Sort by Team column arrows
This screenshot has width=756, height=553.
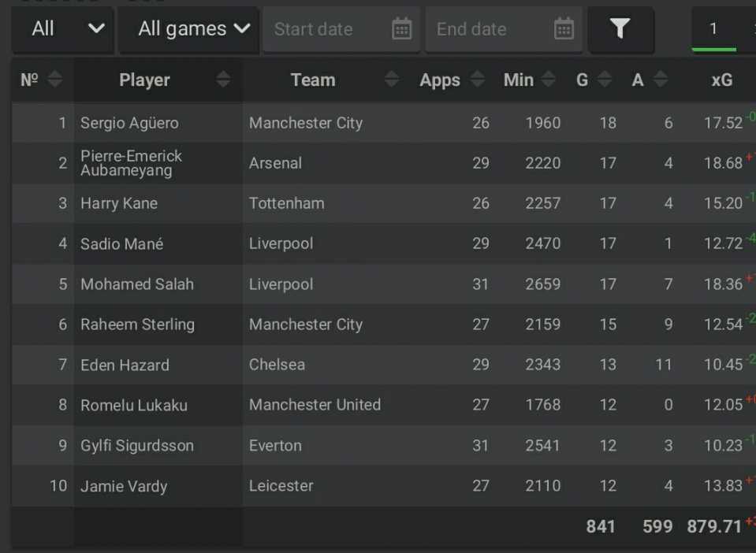392,80
